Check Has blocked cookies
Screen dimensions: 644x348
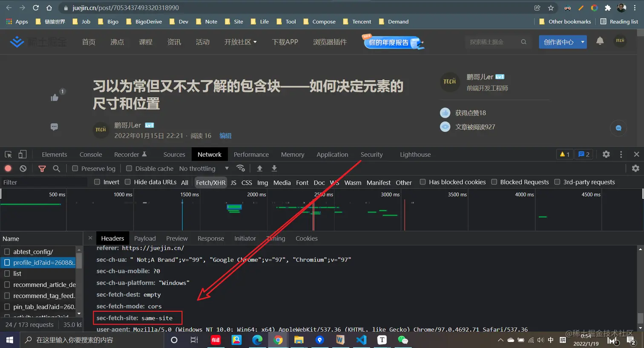[x=423, y=182]
